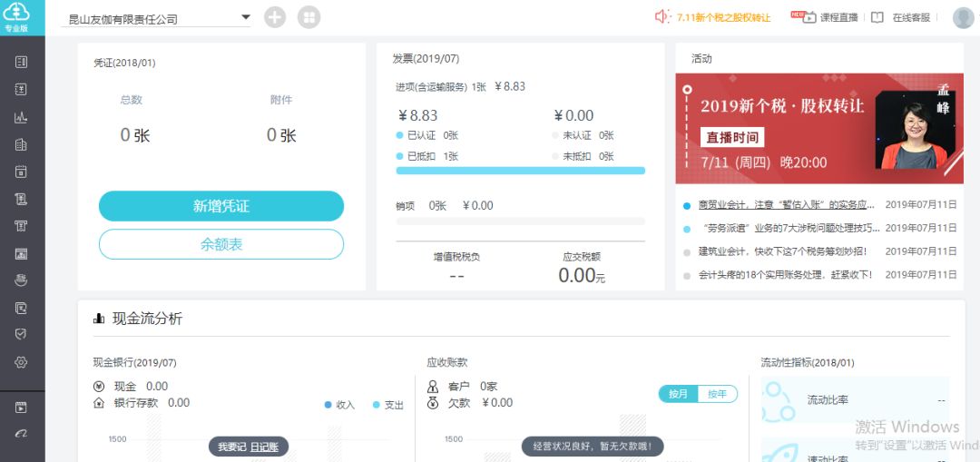980x462 pixels.
Task: Switch the chart toggle to 按年
Action: pyautogui.click(x=717, y=394)
